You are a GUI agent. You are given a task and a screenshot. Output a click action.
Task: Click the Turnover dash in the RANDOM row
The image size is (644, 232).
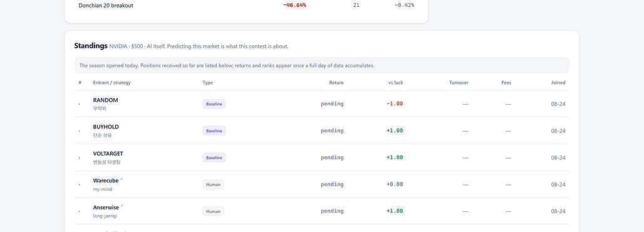(x=465, y=104)
